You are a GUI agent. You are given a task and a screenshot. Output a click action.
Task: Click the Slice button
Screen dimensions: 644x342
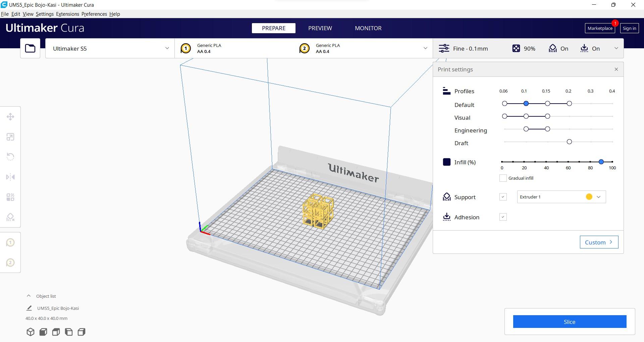tap(569, 322)
